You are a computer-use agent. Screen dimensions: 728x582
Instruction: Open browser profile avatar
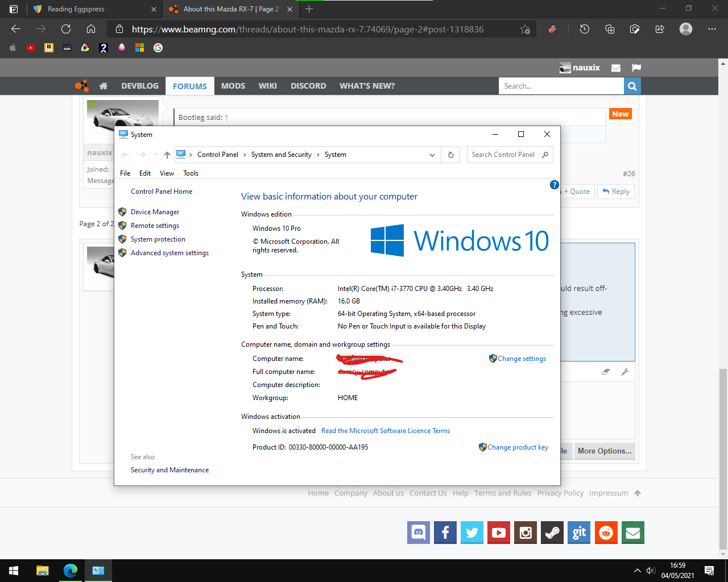[x=686, y=29]
